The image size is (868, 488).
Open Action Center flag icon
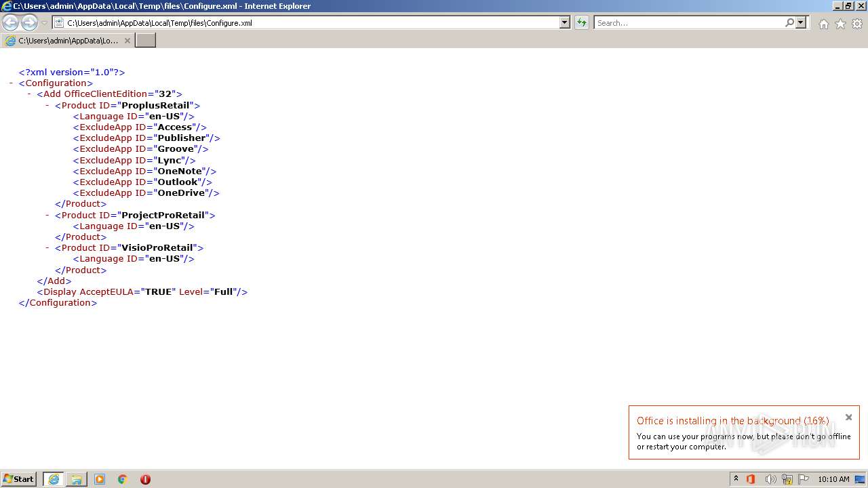click(804, 479)
